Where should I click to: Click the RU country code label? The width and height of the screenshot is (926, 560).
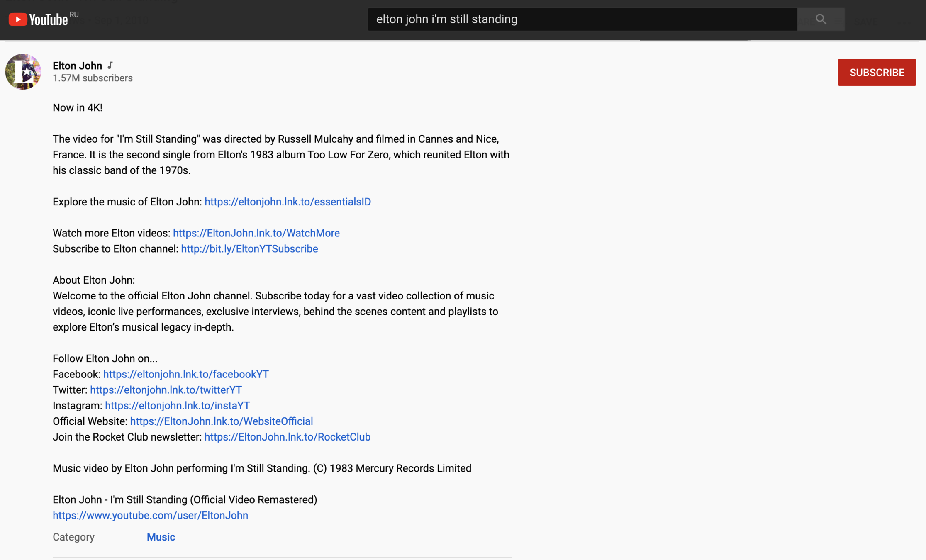(74, 15)
